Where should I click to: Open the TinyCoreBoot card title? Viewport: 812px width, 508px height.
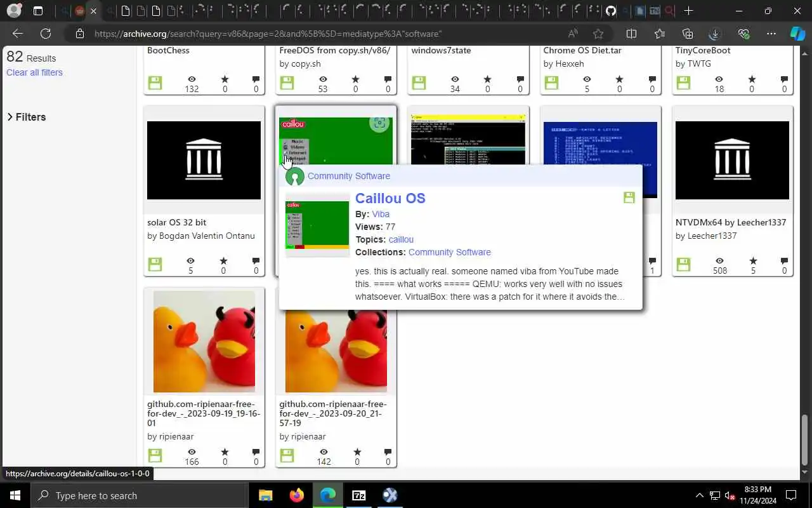pos(703,50)
